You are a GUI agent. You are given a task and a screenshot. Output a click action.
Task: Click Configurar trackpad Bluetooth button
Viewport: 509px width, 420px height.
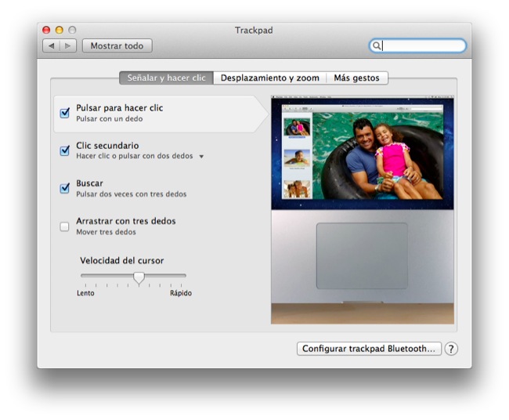369,349
